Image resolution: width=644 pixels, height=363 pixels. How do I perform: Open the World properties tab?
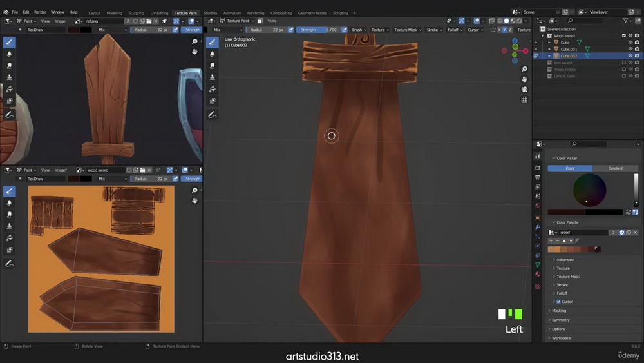[x=538, y=206]
